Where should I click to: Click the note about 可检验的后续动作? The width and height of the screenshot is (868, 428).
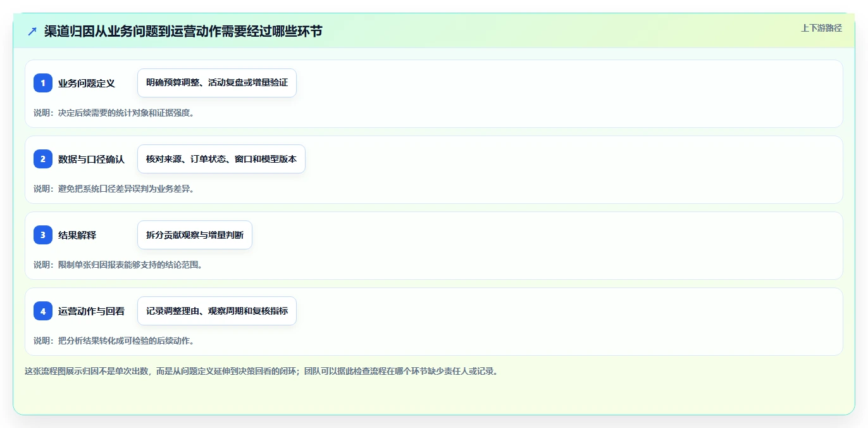[114, 341]
